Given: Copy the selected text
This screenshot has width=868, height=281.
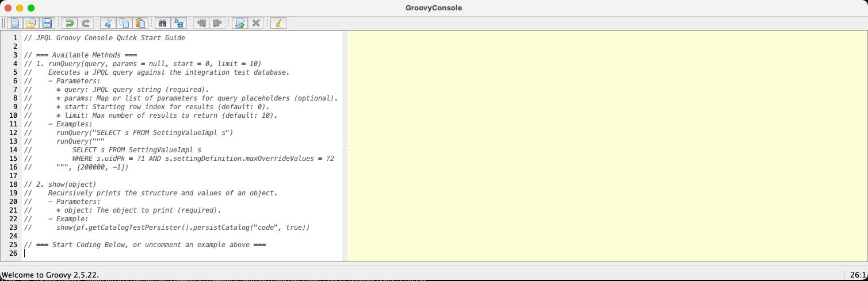Looking at the screenshot, I should click(124, 23).
